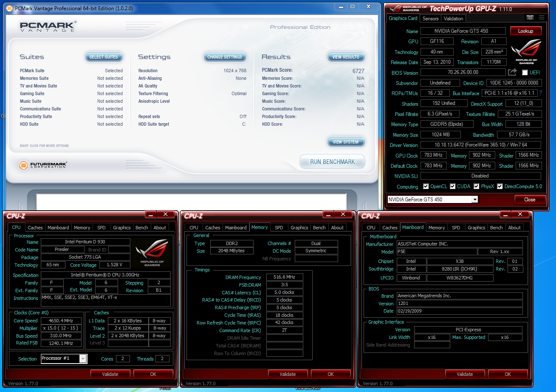Click the NVIDIA SLI Disabled field
Image resolution: width=556 pixels, height=392 pixels.
tap(480, 176)
